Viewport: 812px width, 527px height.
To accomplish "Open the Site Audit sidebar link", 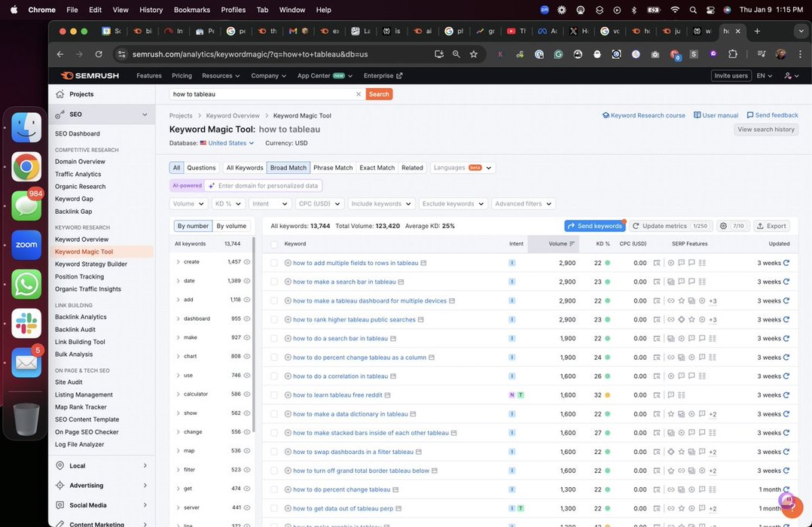I will coord(69,382).
